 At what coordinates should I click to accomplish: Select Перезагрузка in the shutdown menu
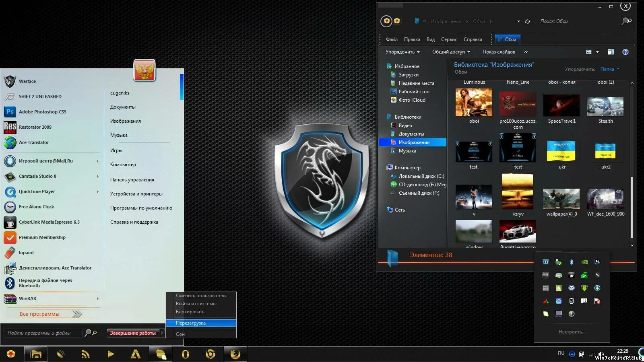point(191,323)
